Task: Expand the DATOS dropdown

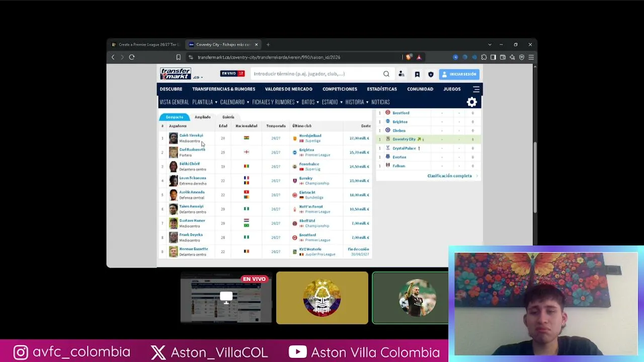Action: pyautogui.click(x=310, y=102)
